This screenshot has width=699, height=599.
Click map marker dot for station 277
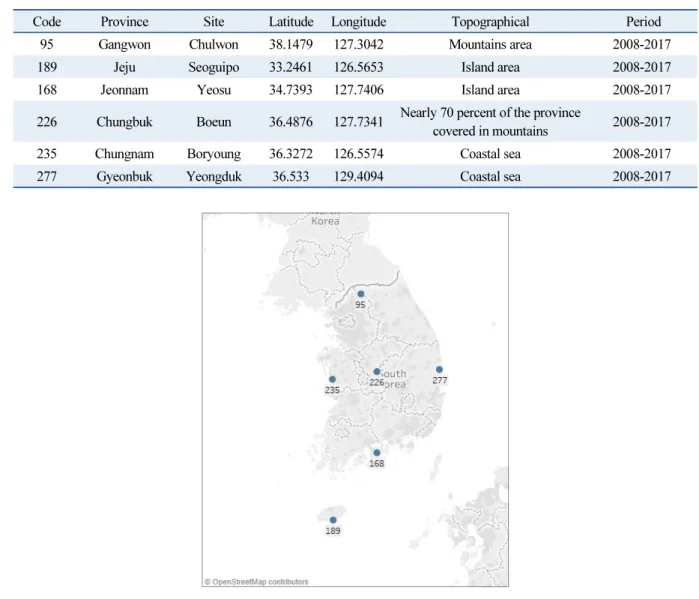coord(439,369)
